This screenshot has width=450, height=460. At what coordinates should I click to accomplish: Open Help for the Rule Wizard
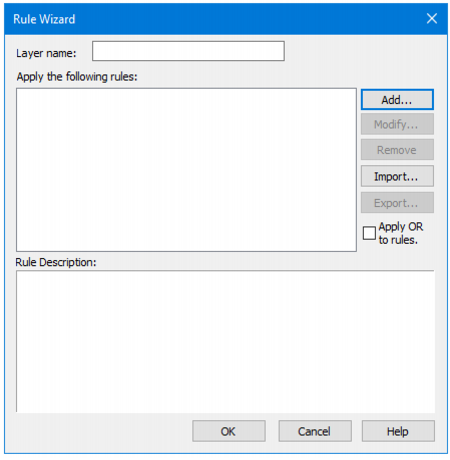(398, 431)
